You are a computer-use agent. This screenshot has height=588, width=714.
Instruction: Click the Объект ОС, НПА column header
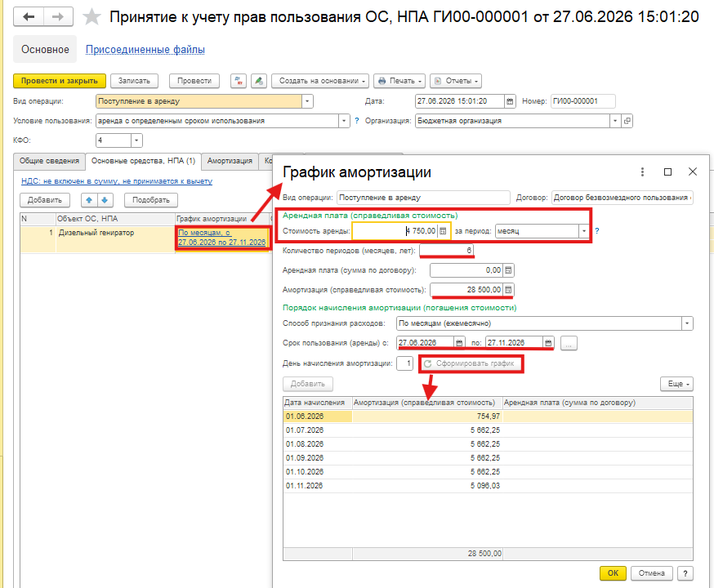coord(115,219)
